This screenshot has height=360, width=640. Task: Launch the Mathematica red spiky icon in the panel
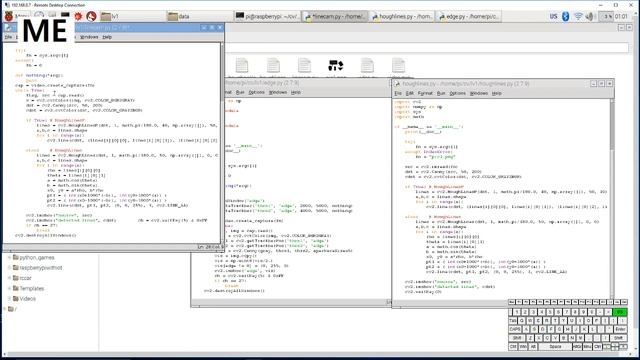(78, 16)
